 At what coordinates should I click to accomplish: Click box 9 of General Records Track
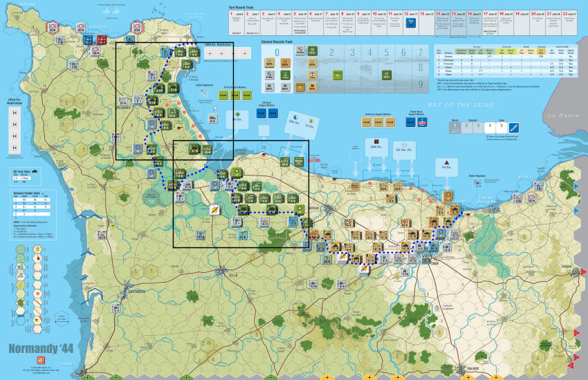tap(421, 84)
